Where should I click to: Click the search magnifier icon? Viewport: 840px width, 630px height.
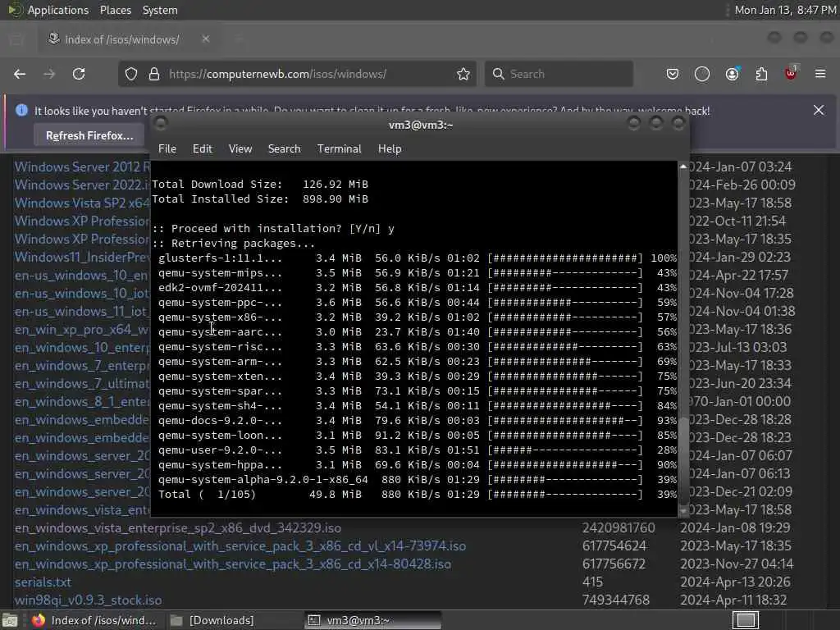click(498, 74)
